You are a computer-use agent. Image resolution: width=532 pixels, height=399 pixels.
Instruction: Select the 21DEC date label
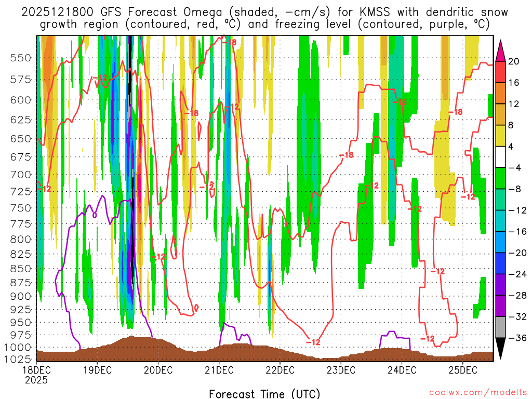pyautogui.click(x=219, y=370)
